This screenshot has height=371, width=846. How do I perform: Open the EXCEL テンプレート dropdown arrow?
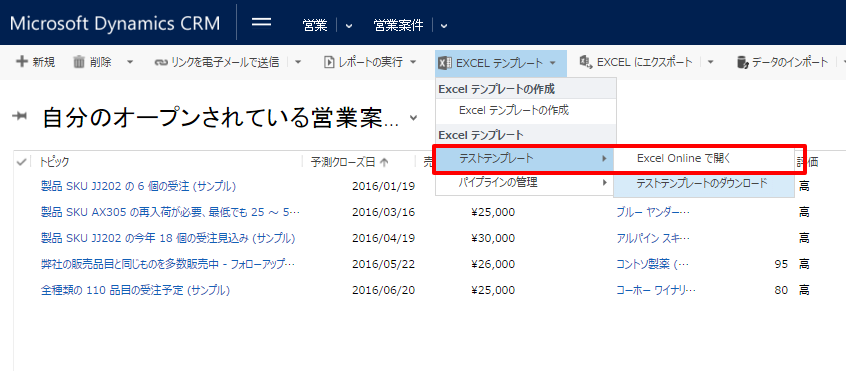[552, 63]
